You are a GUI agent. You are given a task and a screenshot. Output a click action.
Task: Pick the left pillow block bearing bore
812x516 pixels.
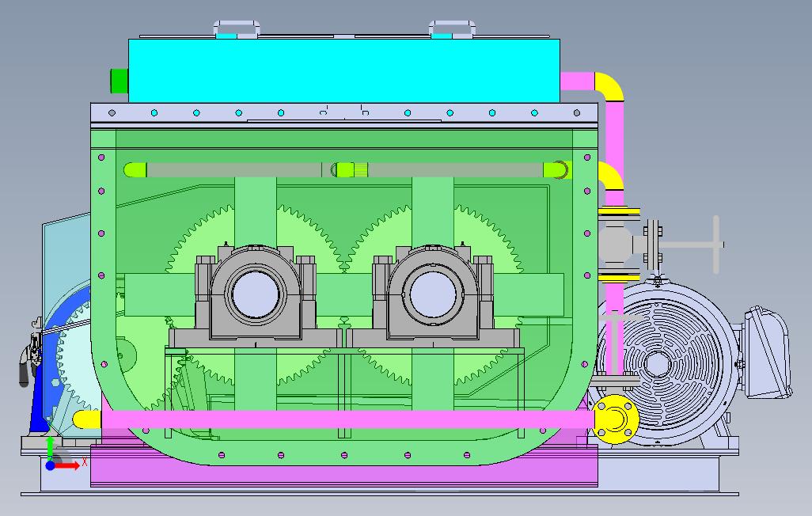(256, 294)
